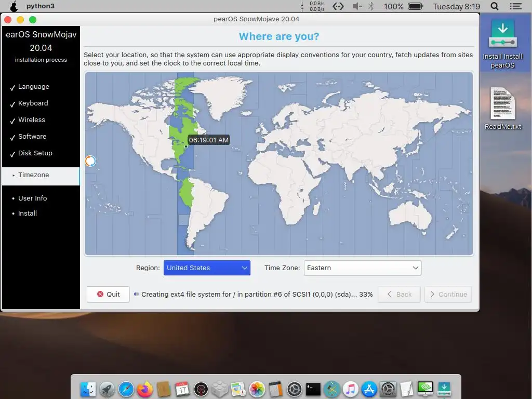Open the Region dropdown showing United States
The width and height of the screenshot is (532, 399).
pyautogui.click(x=207, y=268)
